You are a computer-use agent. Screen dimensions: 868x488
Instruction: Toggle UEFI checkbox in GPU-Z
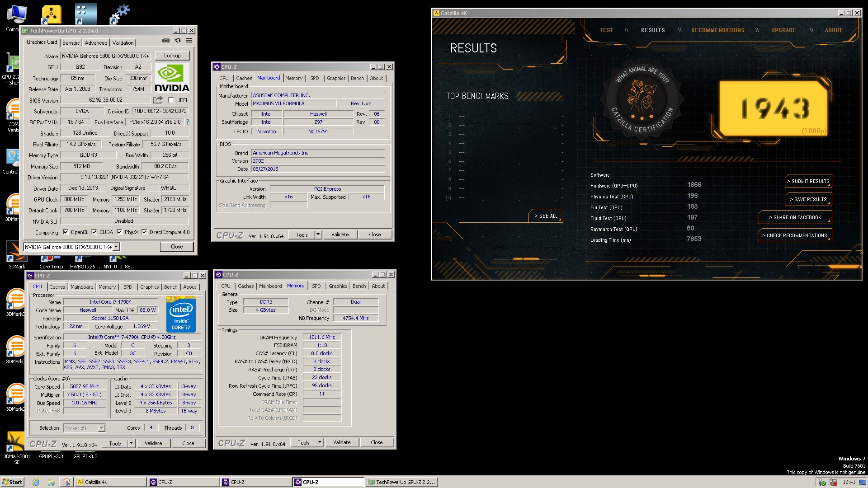[171, 100]
